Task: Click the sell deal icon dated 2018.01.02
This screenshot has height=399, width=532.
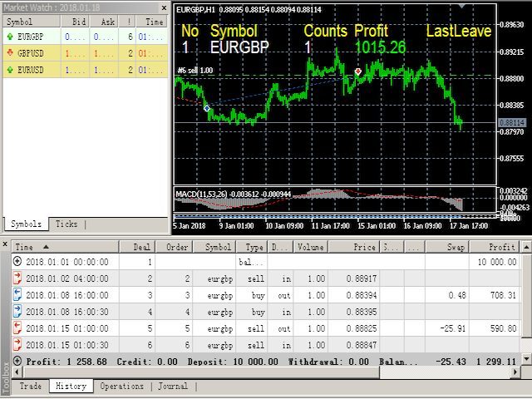Action: [x=18, y=278]
